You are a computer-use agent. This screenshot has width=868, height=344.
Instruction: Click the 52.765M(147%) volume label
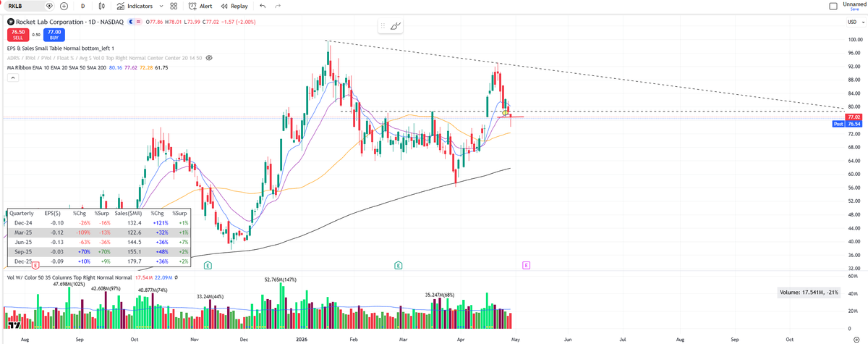click(282, 279)
